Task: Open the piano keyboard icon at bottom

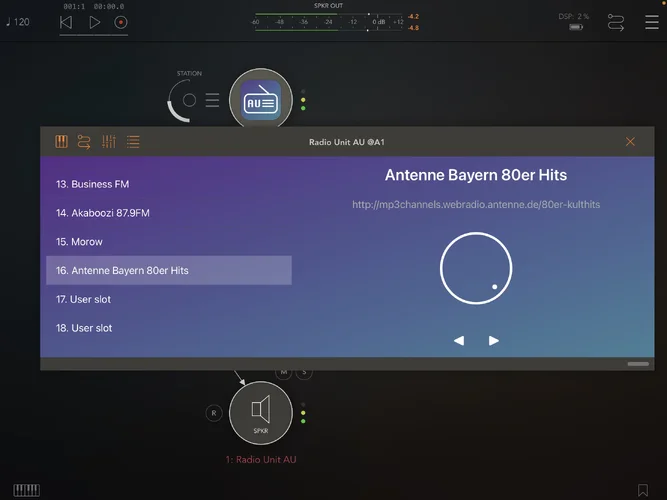Action: tap(26, 490)
